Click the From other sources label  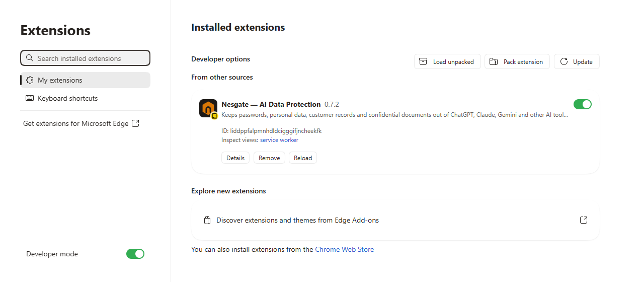click(x=222, y=77)
